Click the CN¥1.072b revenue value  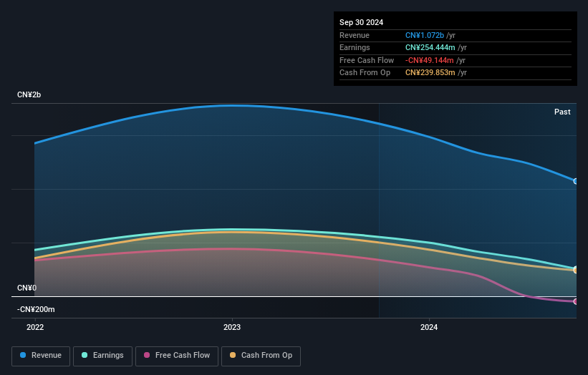425,35
